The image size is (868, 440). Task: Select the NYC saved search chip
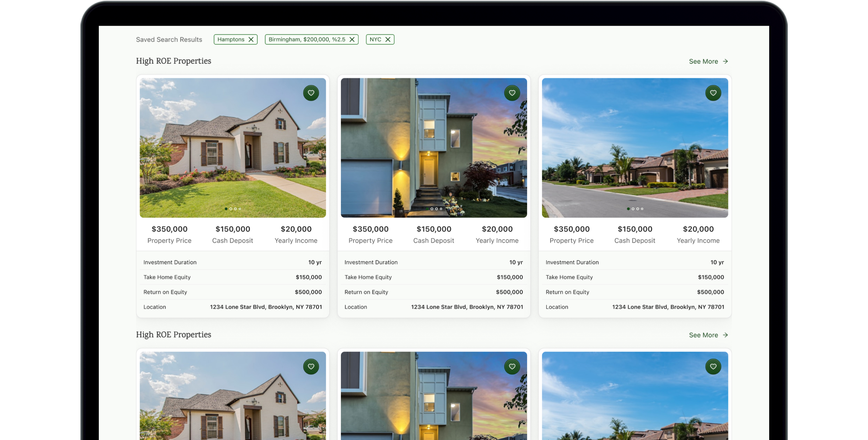pyautogui.click(x=375, y=39)
